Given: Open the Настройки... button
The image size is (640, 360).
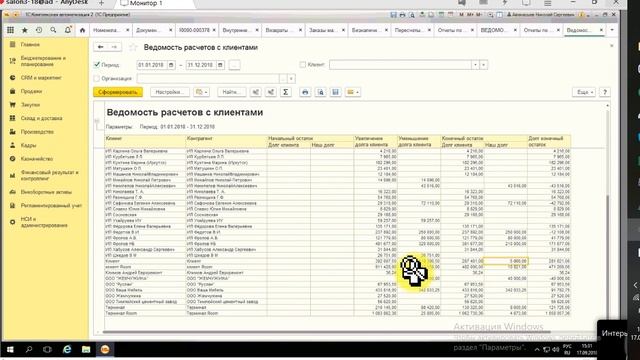Looking at the screenshot, I should pyautogui.click(x=169, y=92).
